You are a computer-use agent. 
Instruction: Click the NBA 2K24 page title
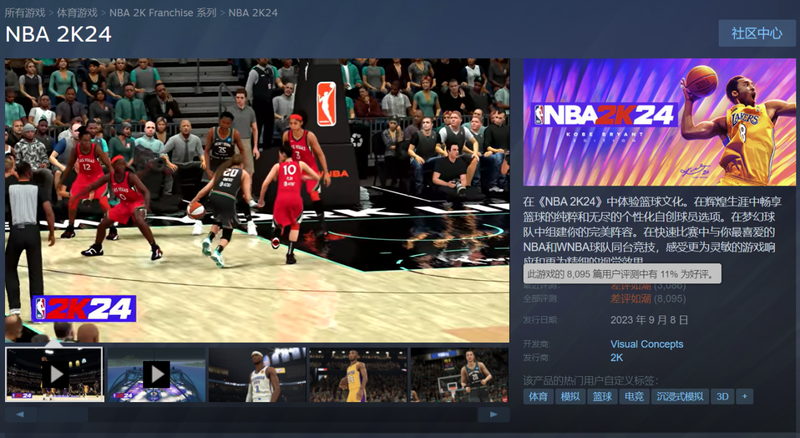58,35
